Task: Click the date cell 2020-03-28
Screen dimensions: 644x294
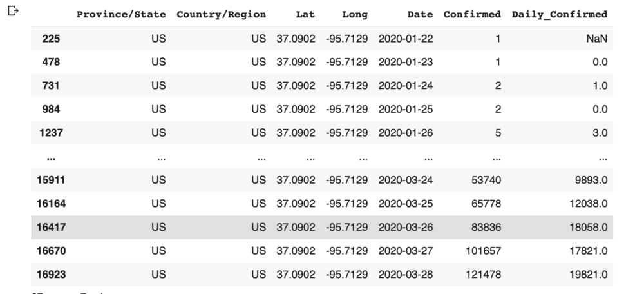Action: pos(405,275)
